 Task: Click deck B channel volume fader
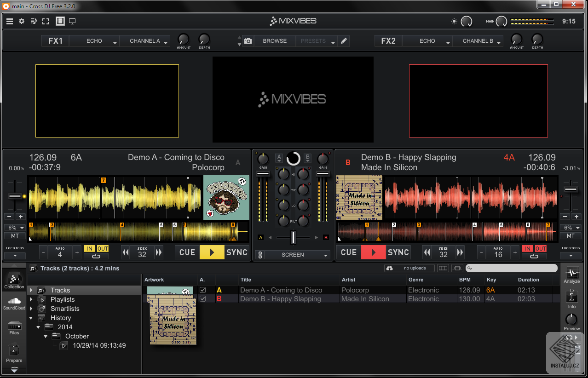[x=323, y=174]
